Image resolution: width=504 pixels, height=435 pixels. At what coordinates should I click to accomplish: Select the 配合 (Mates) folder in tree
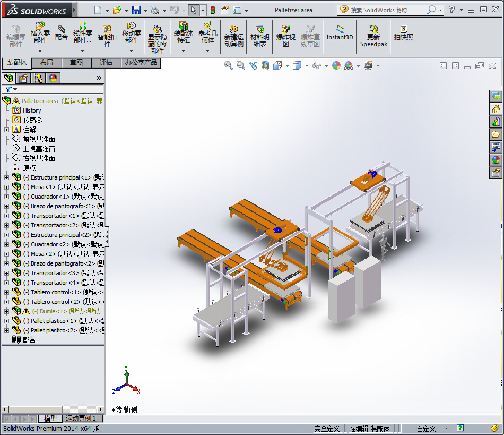click(x=29, y=340)
